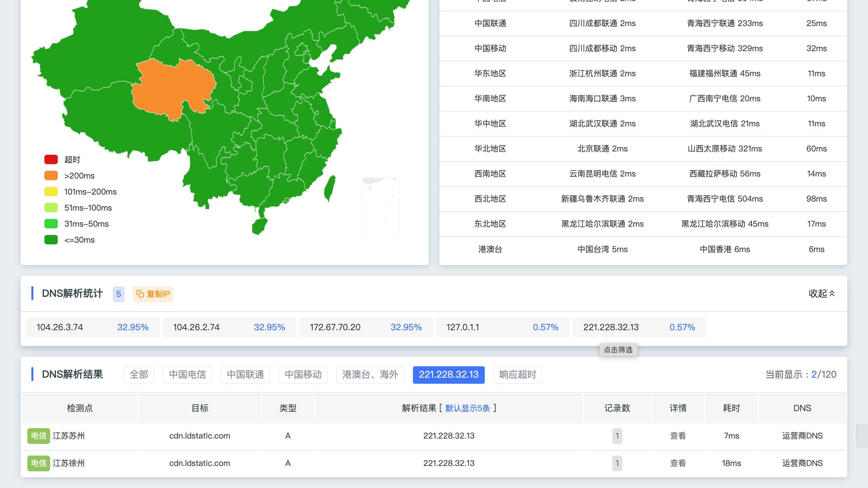Filter by IP 127.0.1.1 in statistics
Viewport: 868px width, 488px height.
pyautogui.click(x=502, y=327)
